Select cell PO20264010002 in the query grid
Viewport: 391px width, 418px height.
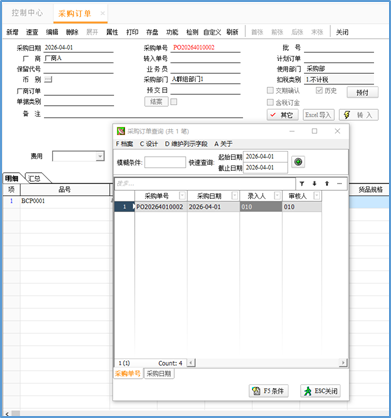click(161, 207)
